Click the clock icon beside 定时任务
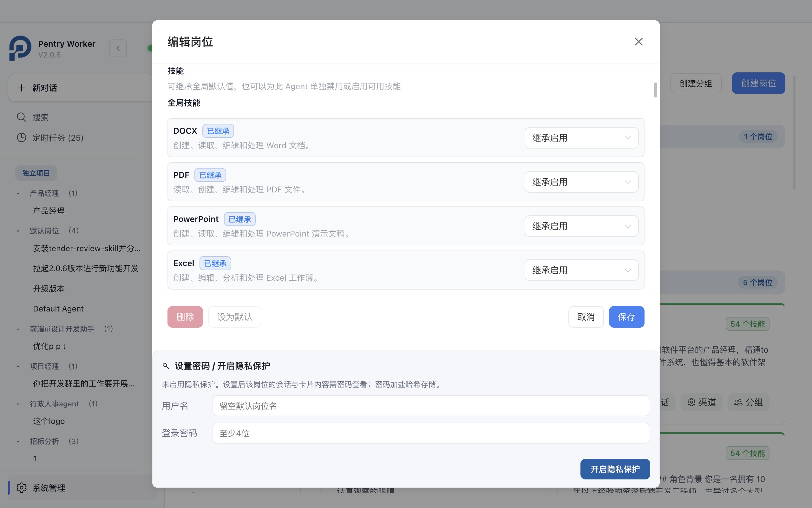This screenshot has height=508, width=812. point(22,137)
